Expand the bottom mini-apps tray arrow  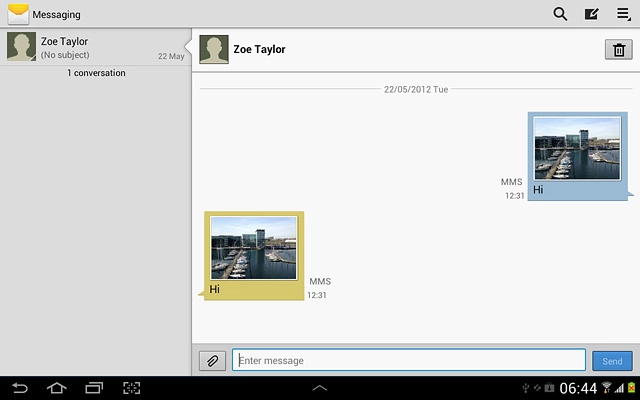pyautogui.click(x=320, y=387)
